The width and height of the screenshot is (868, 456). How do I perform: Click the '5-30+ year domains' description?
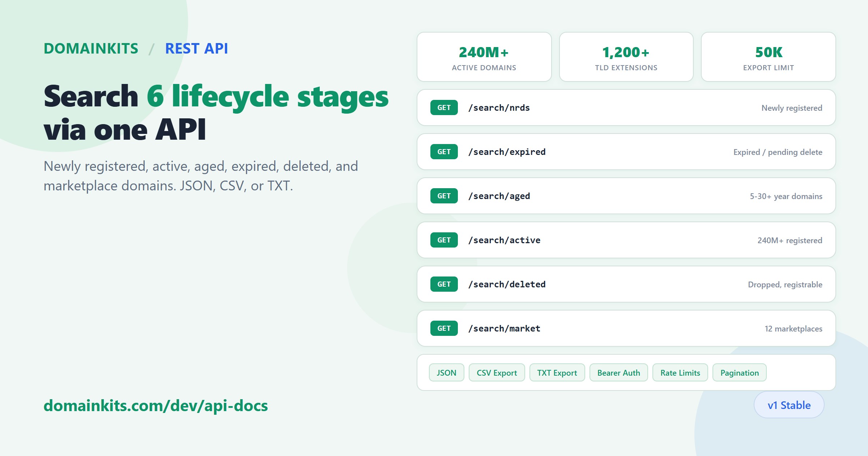tap(786, 196)
